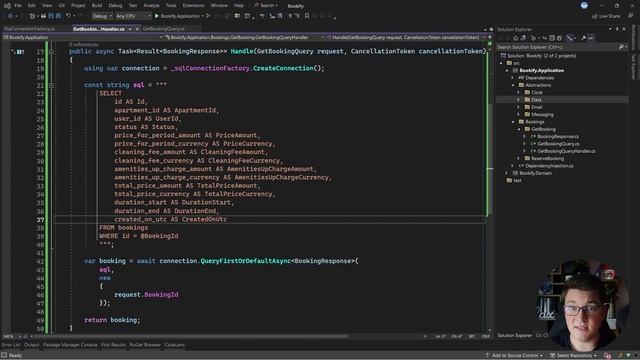Viewport: 640px width, 360px height.
Task: Select the Data folder in Solution Explorer
Action: pyautogui.click(x=536, y=100)
